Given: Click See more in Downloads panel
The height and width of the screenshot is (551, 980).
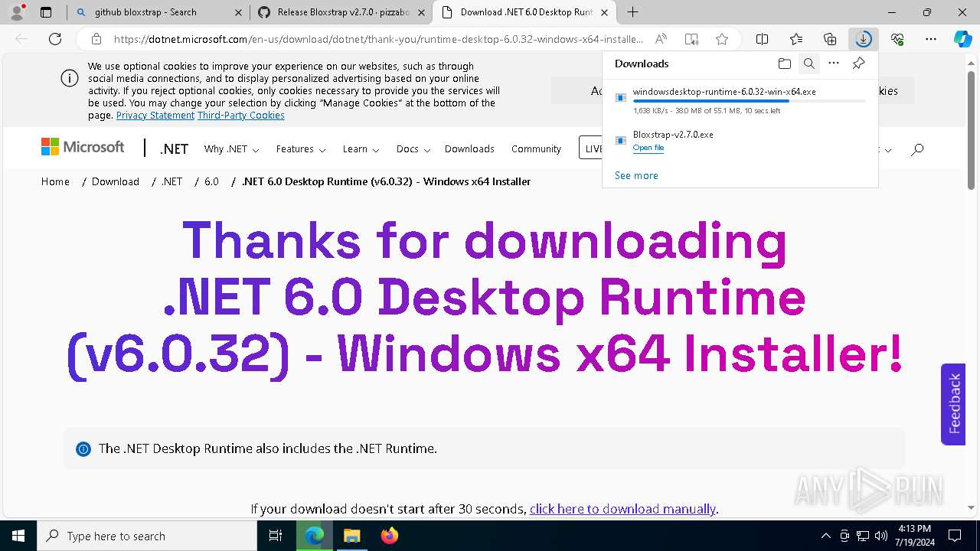Looking at the screenshot, I should [x=636, y=175].
